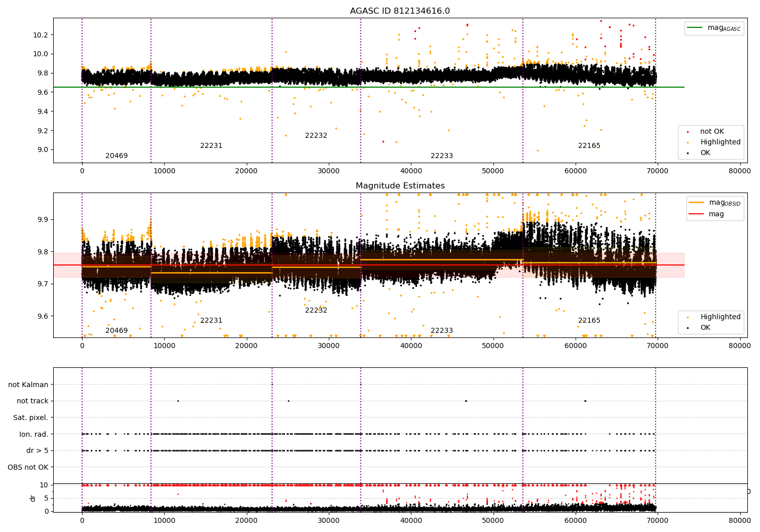Click obsid label 22165 in the AGASC plot

589,146
